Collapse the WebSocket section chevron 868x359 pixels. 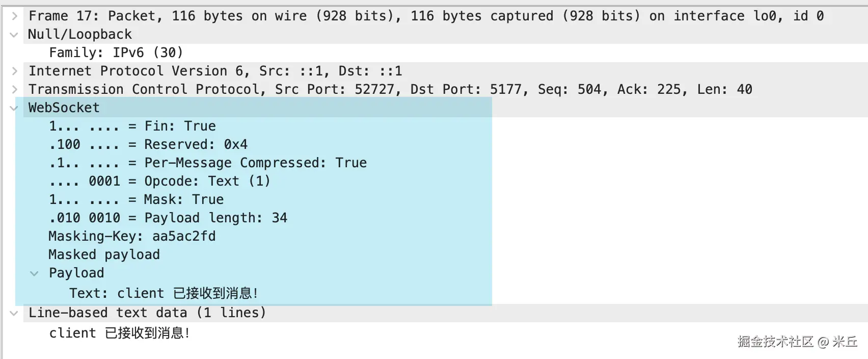[14, 108]
